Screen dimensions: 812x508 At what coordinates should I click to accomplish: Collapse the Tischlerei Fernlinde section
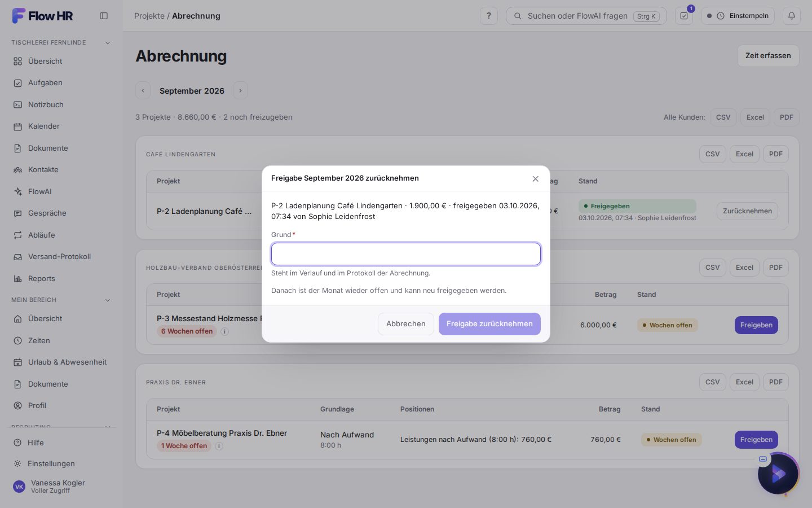108,43
